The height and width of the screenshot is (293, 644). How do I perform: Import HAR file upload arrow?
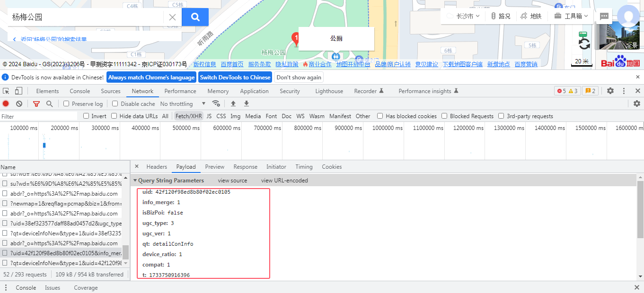(233, 104)
